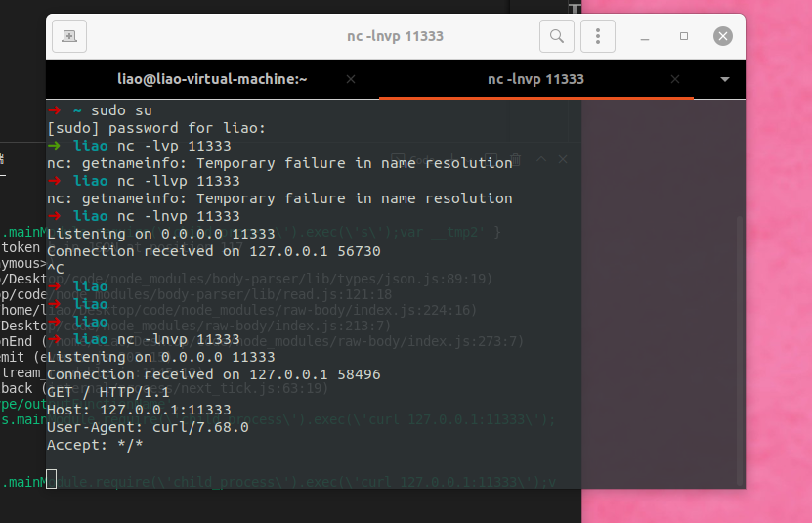
Task: Switch to the liao@liao-virtual-machine:~ tab
Action: (x=212, y=79)
